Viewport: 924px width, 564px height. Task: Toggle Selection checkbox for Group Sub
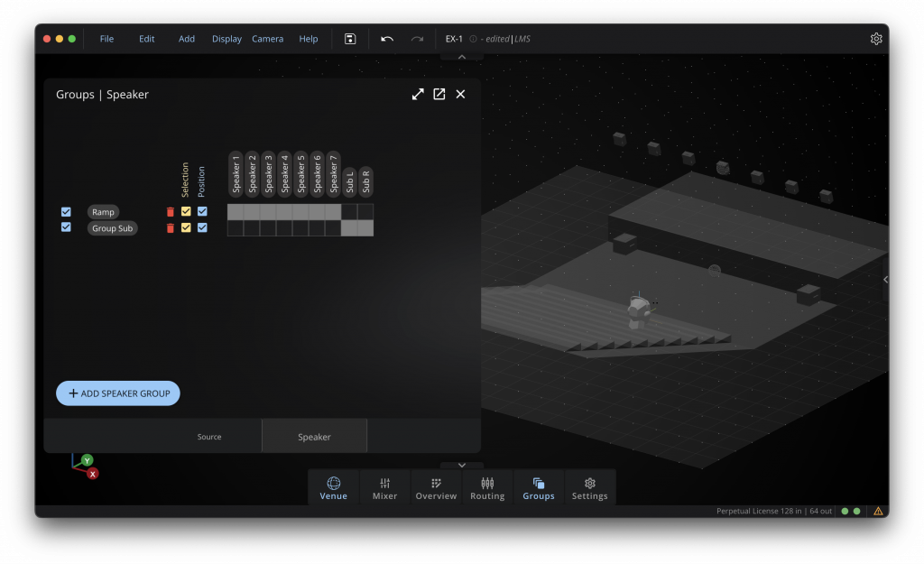186,227
